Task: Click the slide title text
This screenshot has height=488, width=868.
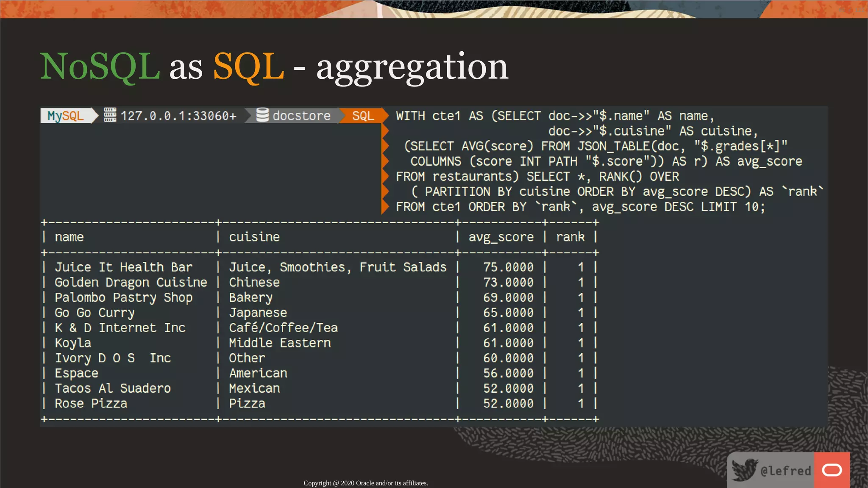Action: tap(274, 67)
